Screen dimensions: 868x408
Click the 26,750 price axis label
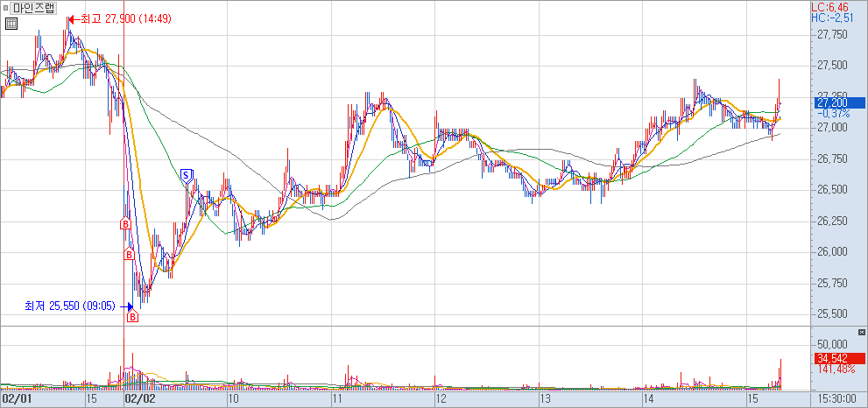click(833, 159)
